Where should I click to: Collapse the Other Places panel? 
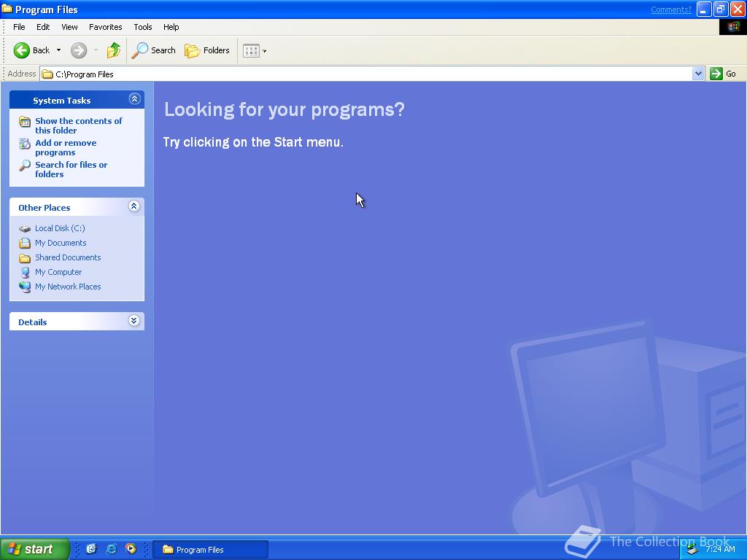(134, 206)
